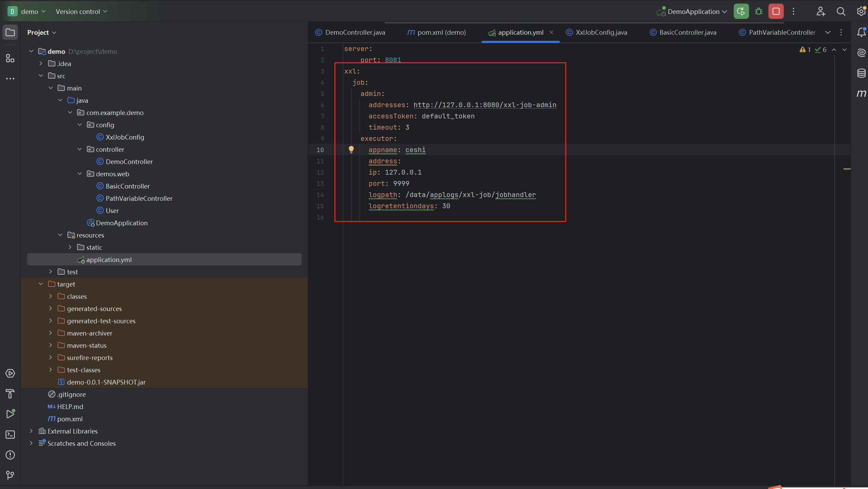This screenshot has width=868, height=489.
Task: Rerun DemoApplication with the green button
Action: click(x=741, y=12)
